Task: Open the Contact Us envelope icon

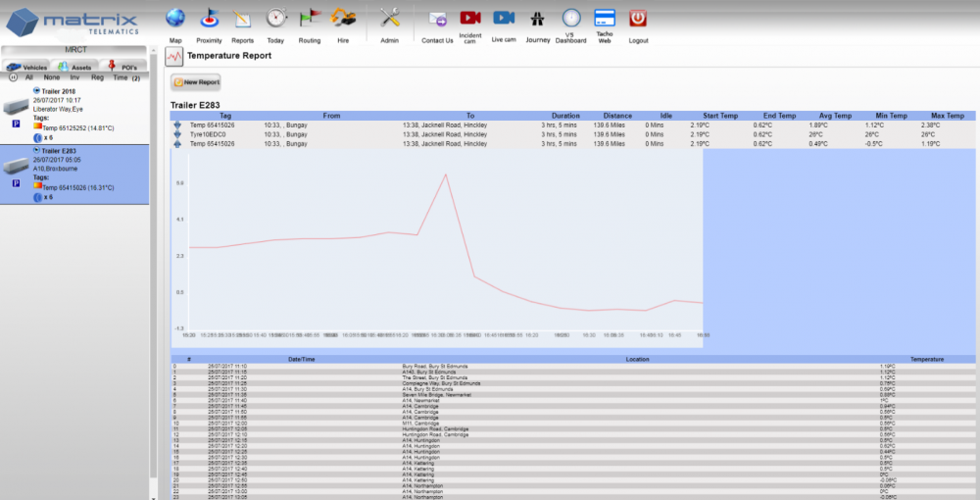Action: [x=437, y=19]
